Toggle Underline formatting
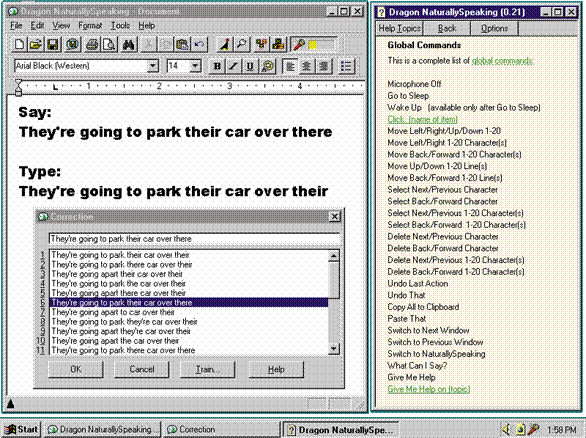This screenshot has height=438, width=586. (250, 66)
